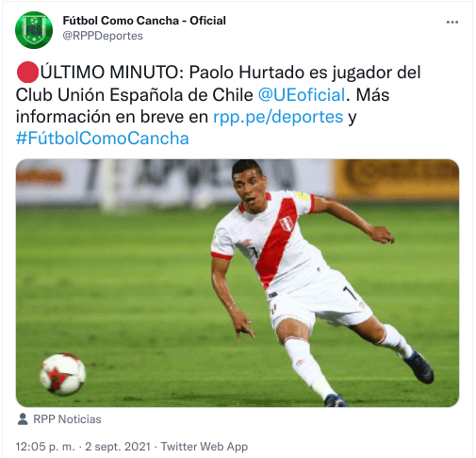The image size is (476, 458).
Task: Click the tweet text mentioning Paolo Hurtado
Action: click(x=219, y=106)
